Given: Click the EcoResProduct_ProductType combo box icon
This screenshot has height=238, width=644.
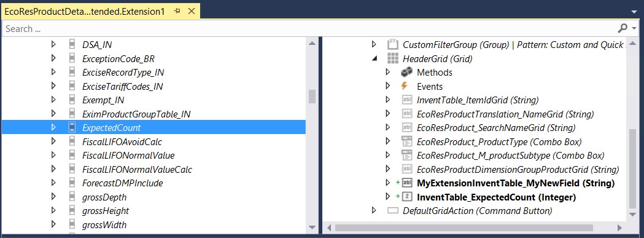Looking at the screenshot, I should [x=406, y=141].
